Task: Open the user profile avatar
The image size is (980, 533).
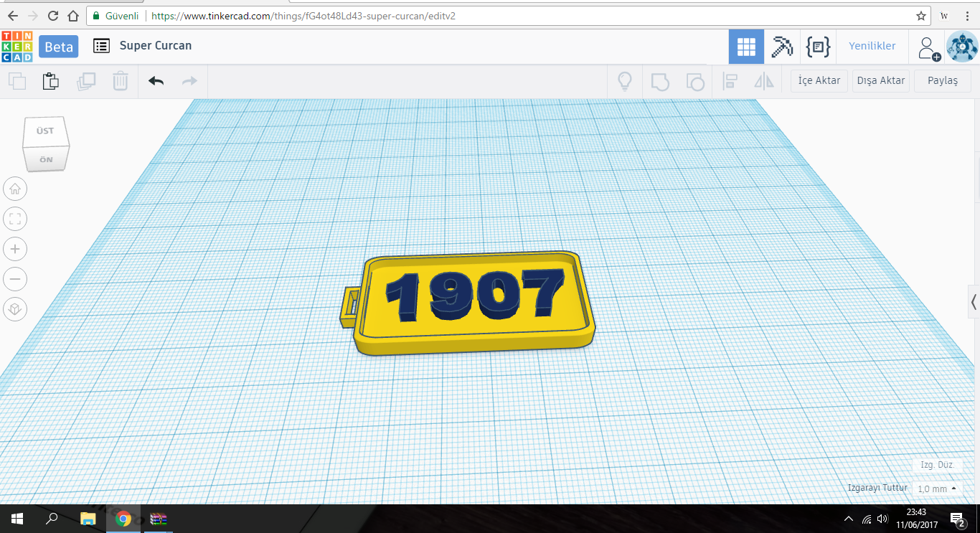Action: coord(962,47)
